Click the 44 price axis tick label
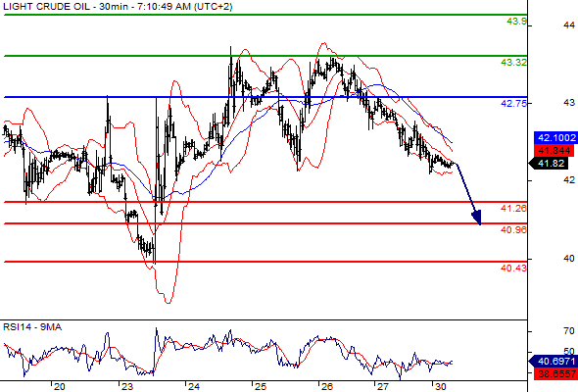Image resolution: width=578 pixels, height=392 pixels. click(569, 25)
